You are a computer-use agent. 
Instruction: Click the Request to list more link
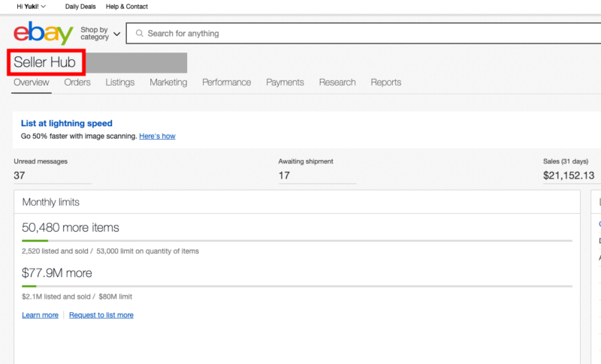(x=101, y=315)
